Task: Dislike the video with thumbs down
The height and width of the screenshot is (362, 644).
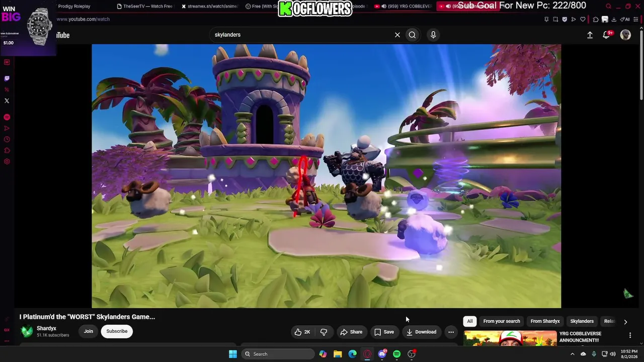Action: (324, 332)
